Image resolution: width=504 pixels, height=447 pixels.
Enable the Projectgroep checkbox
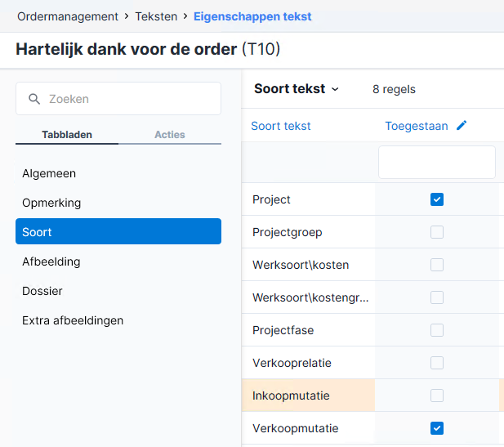[437, 232]
